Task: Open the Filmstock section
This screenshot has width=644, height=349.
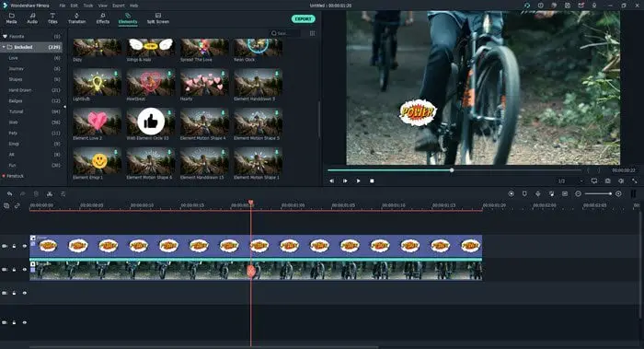Action: [16, 176]
